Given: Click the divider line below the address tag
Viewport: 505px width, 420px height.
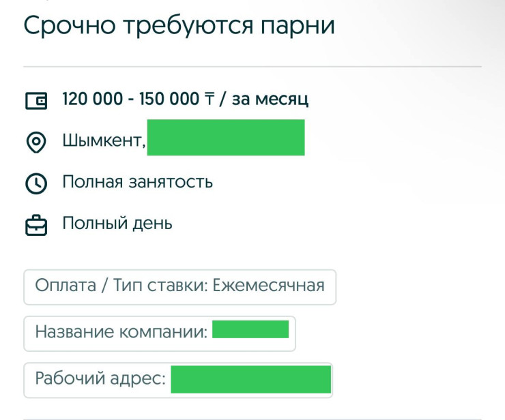Looking at the screenshot, I should point(252,419).
